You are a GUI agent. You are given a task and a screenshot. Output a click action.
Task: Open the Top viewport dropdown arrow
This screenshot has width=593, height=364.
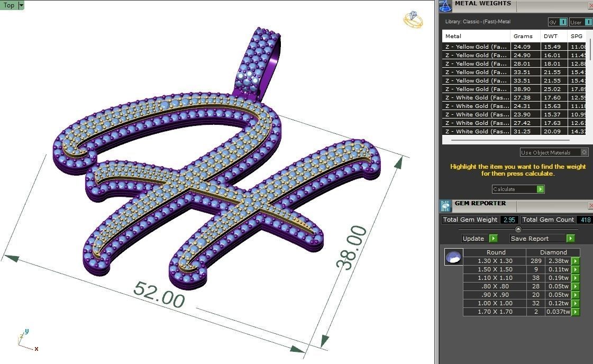[x=21, y=5]
